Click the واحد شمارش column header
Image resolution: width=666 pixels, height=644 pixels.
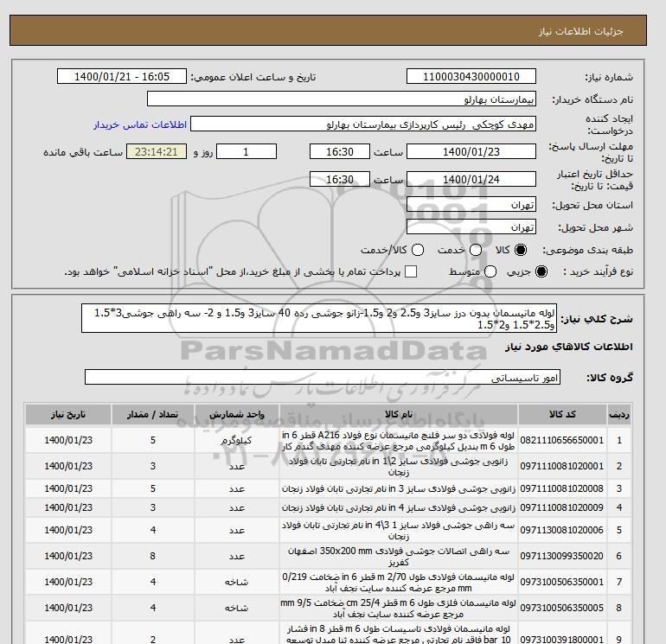tap(237, 414)
